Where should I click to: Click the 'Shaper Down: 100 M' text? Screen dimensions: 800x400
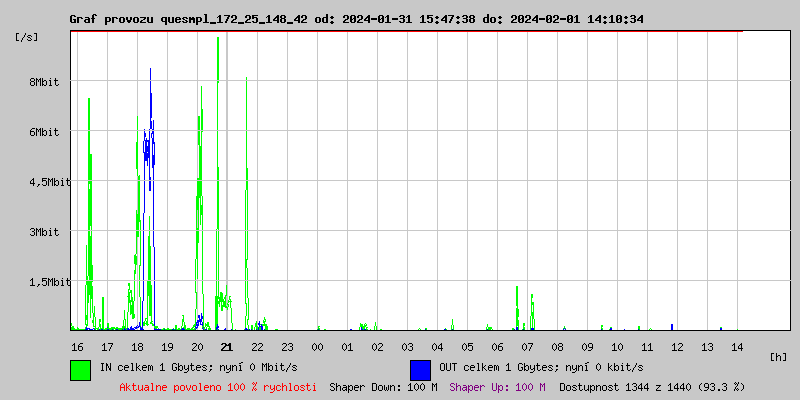383,387
